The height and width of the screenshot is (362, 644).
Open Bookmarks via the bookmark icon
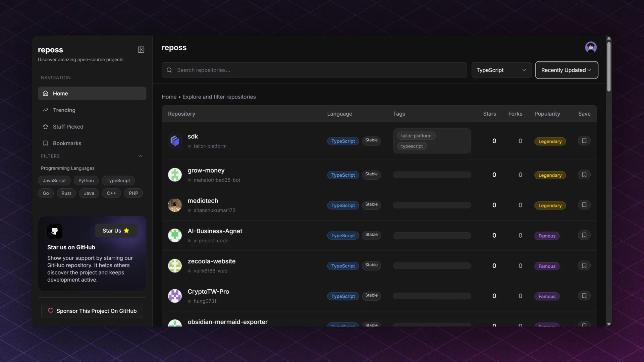(45, 143)
